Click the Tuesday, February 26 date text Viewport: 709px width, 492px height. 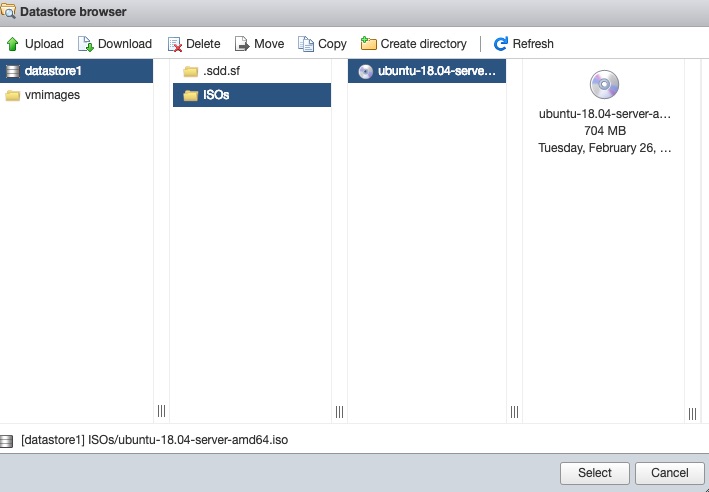tap(605, 148)
